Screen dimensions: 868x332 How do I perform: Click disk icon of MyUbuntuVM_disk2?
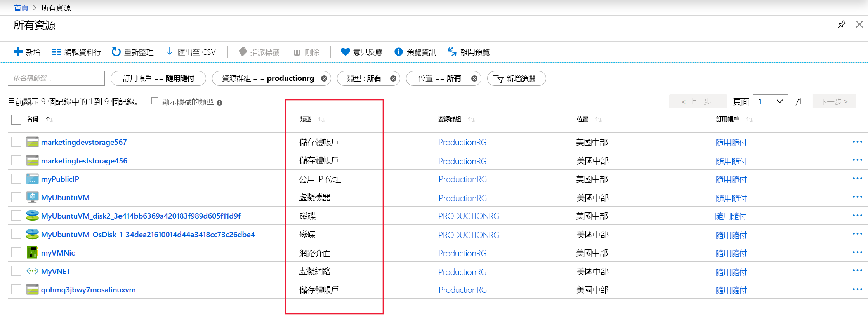pos(33,216)
